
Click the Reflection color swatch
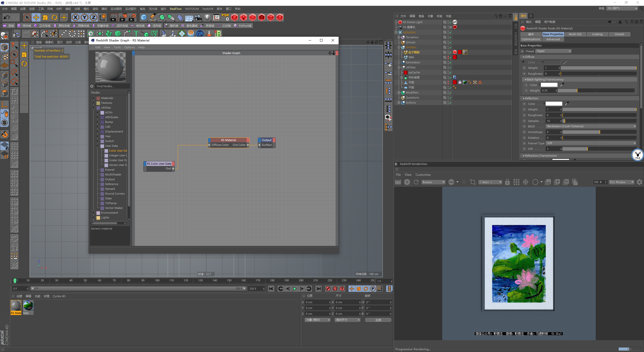554,104
